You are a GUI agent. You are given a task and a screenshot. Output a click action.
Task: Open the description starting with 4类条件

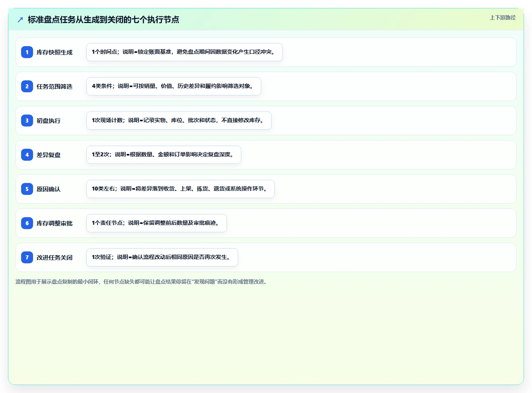(174, 86)
